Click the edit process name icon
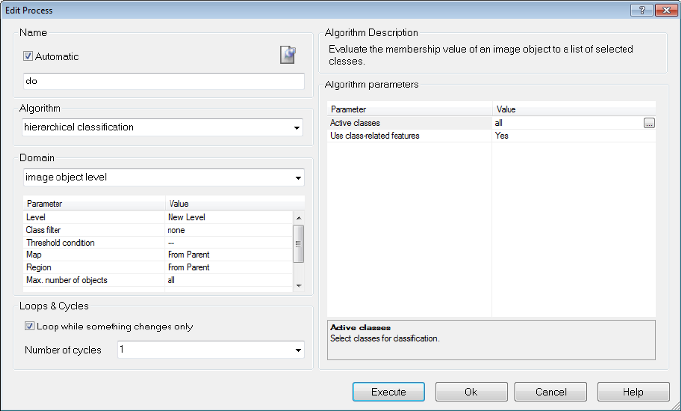This screenshot has height=411, width=681. (x=288, y=56)
